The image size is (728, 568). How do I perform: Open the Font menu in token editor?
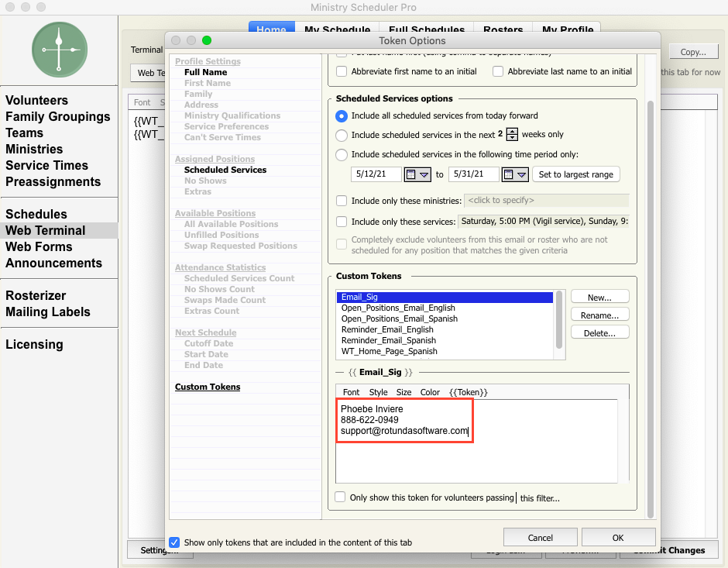351,392
